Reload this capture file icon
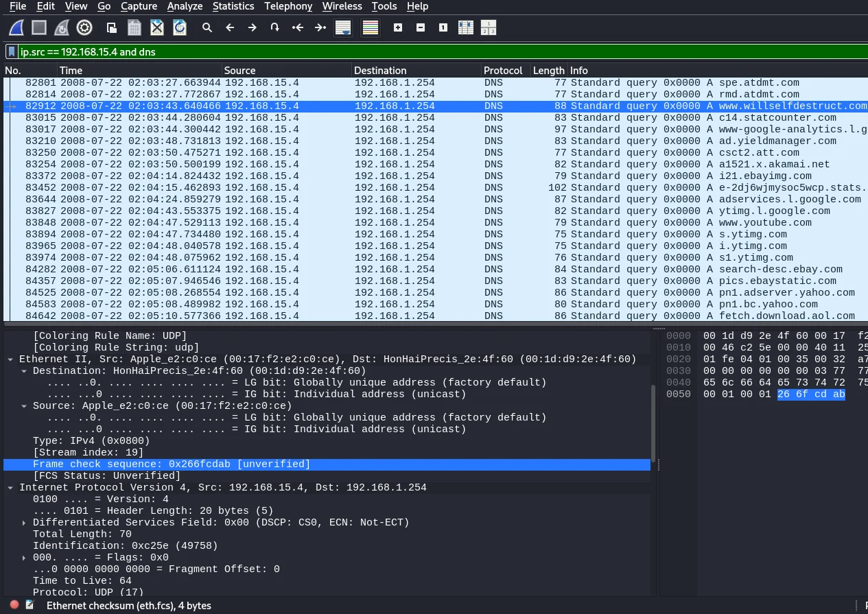 click(x=180, y=27)
